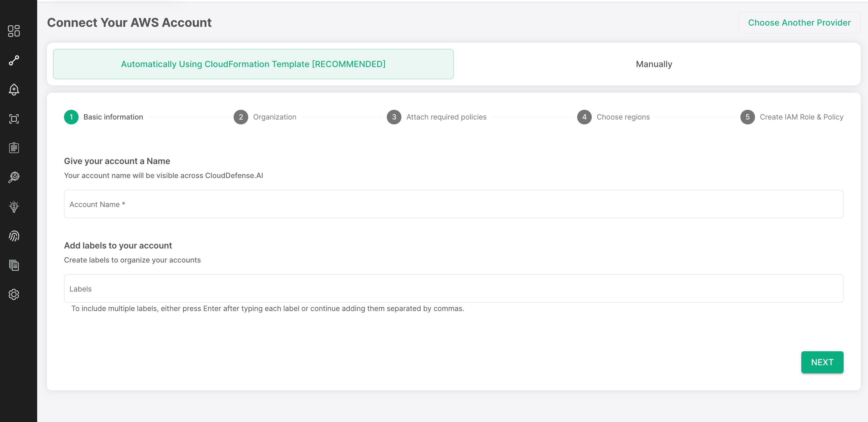The height and width of the screenshot is (422, 868).
Task: Click the scan frame sidebar icon
Action: click(14, 119)
